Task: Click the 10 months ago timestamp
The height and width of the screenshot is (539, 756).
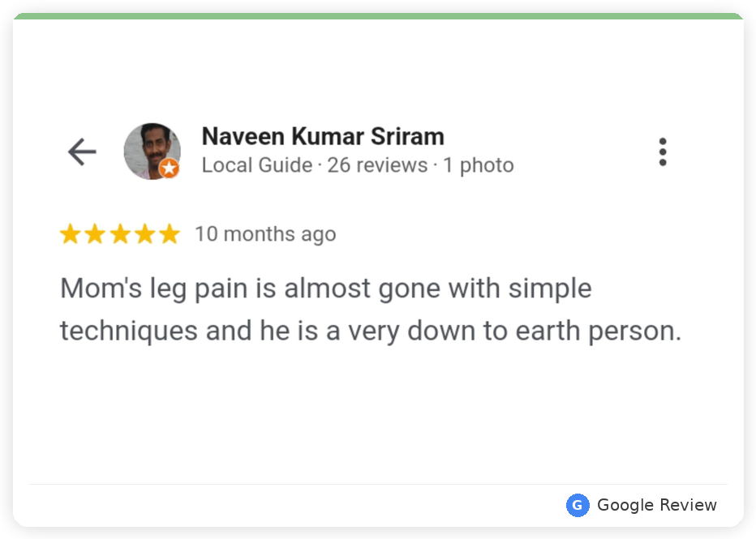Action: pyautogui.click(x=265, y=234)
